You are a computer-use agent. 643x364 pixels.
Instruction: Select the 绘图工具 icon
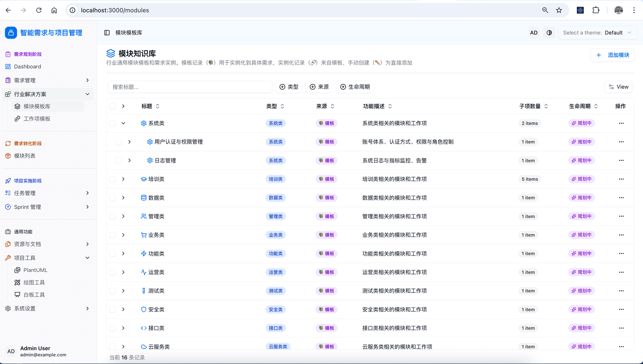tap(17, 282)
